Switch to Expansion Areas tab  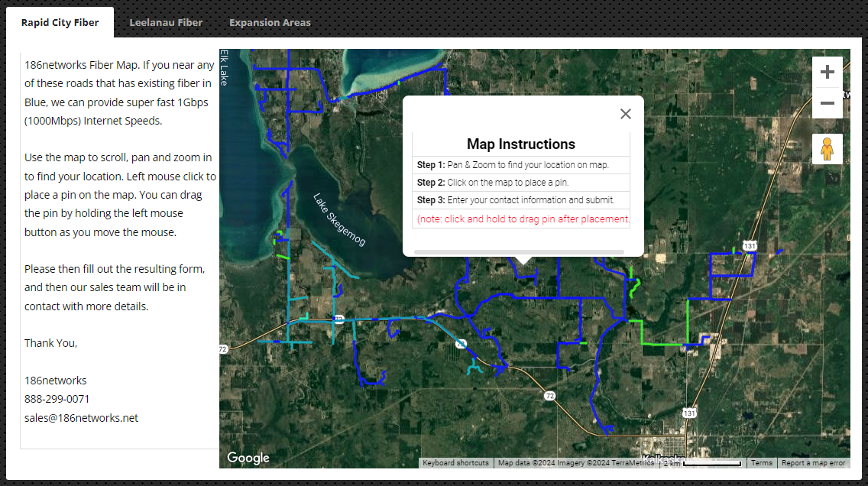click(x=270, y=23)
